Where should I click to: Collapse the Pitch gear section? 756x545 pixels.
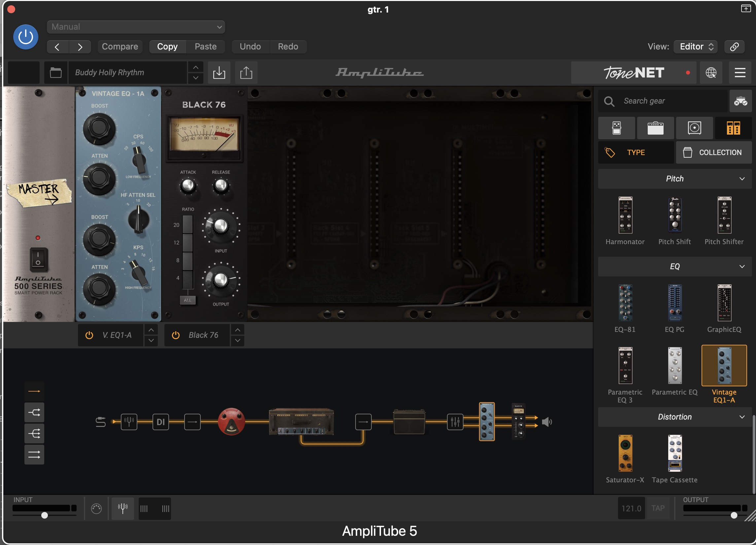pos(675,178)
